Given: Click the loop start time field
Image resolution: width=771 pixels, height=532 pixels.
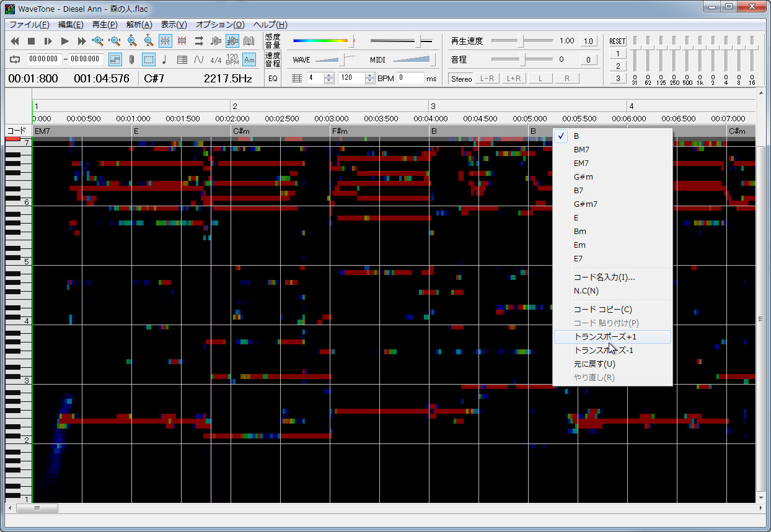Looking at the screenshot, I should click(43, 59).
